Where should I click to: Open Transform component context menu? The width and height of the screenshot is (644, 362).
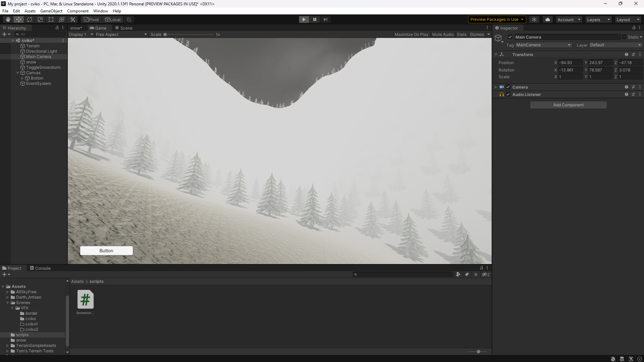(x=640, y=54)
